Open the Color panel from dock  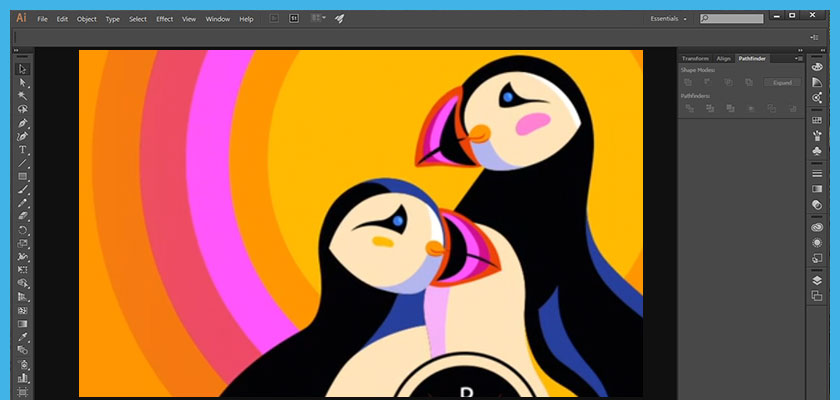816,67
